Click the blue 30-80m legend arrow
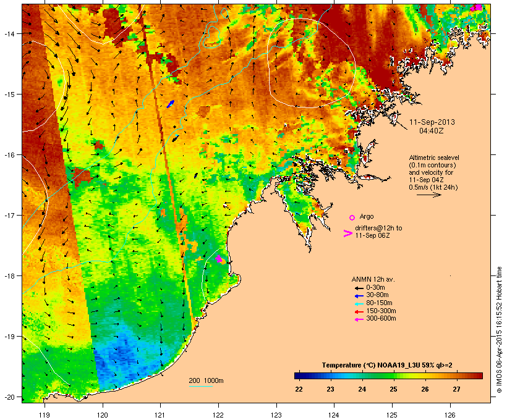 coord(359,296)
